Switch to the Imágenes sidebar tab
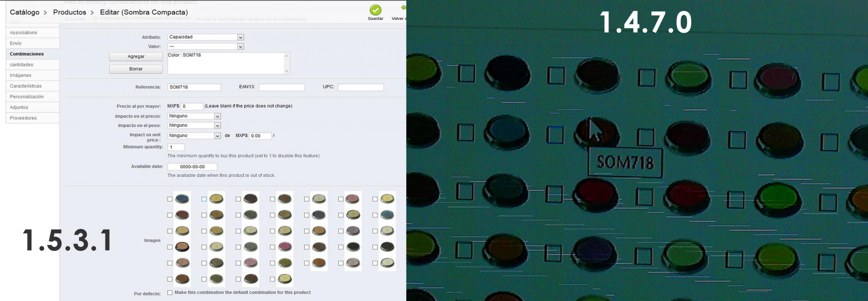 click(x=33, y=75)
